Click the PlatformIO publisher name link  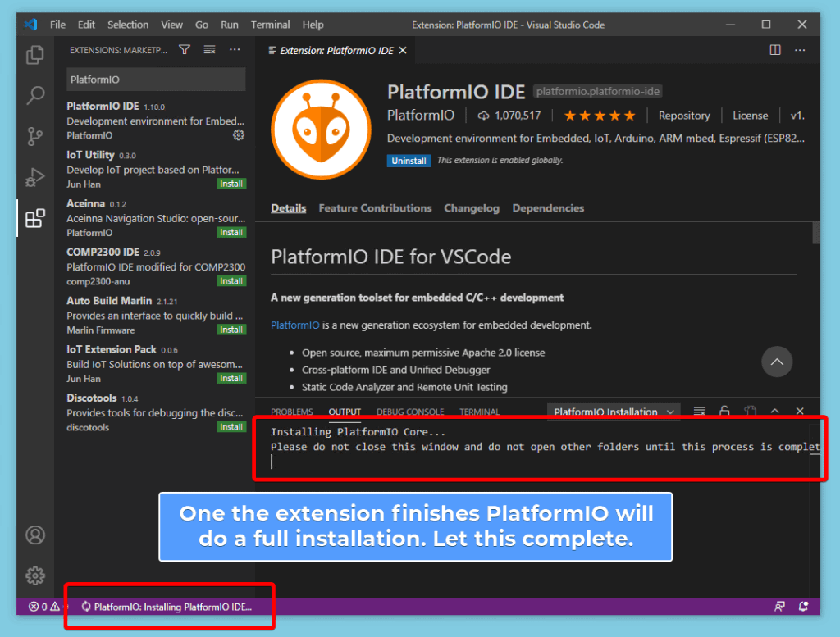pyautogui.click(x=421, y=115)
